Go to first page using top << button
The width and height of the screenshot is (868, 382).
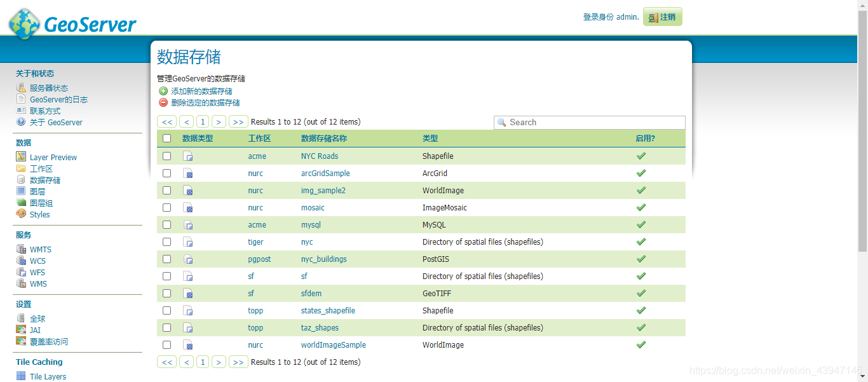(x=166, y=121)
